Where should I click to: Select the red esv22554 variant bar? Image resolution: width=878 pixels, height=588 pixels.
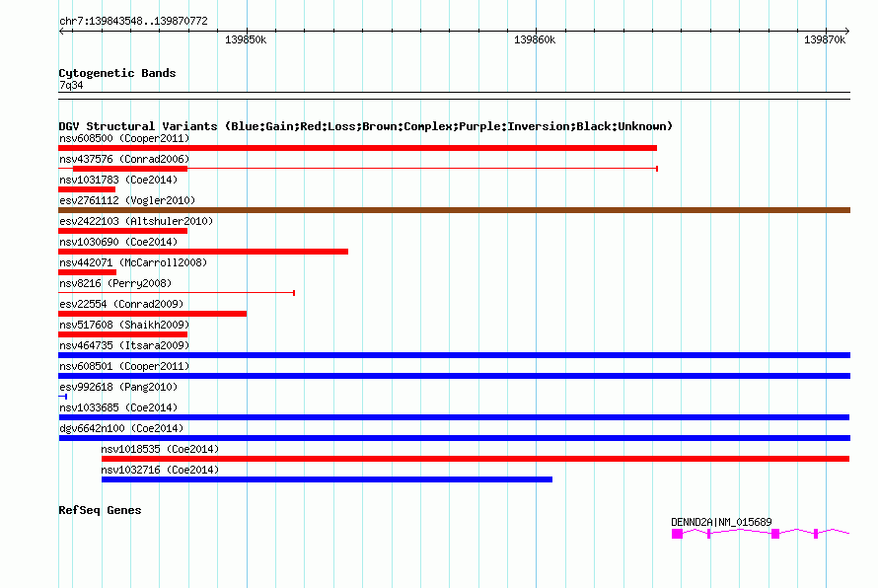[x=152, y=314]
